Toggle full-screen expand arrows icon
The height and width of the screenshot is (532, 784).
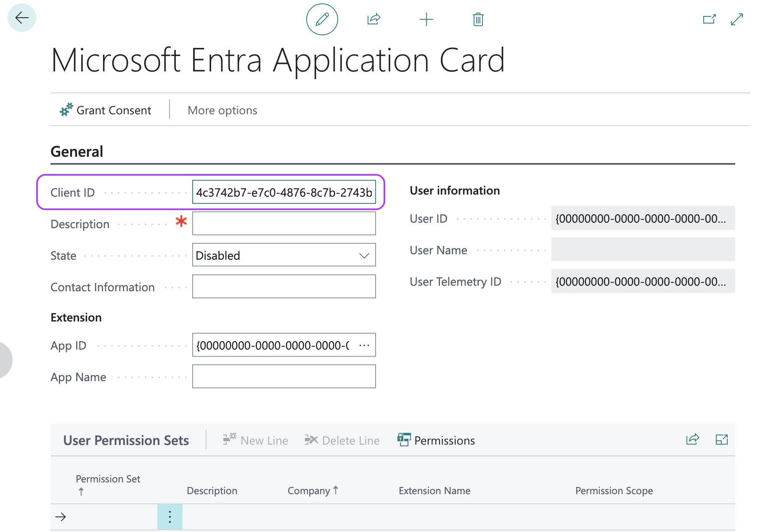737,19
